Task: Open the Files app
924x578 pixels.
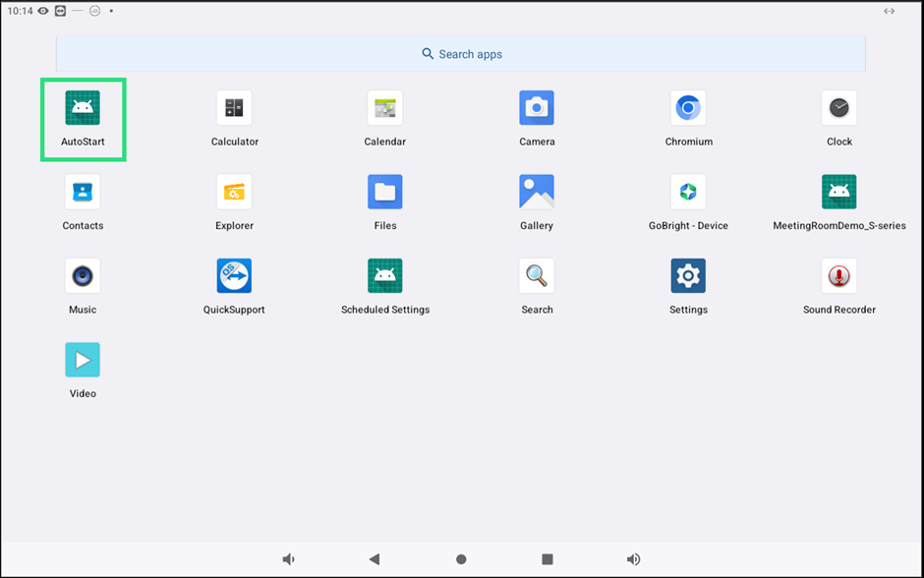Action: [x=384, y=192]
